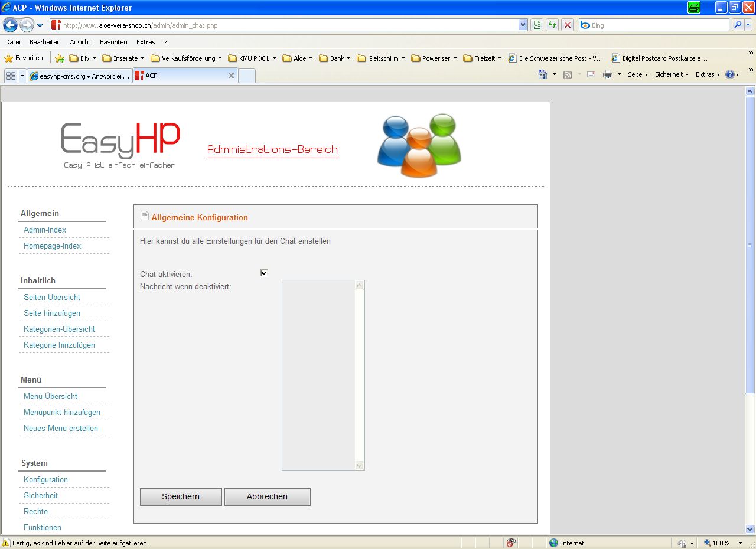Click the Stop loading X icon
The width and height of the screenshot is (756, 549).
(x=567, y=25)
